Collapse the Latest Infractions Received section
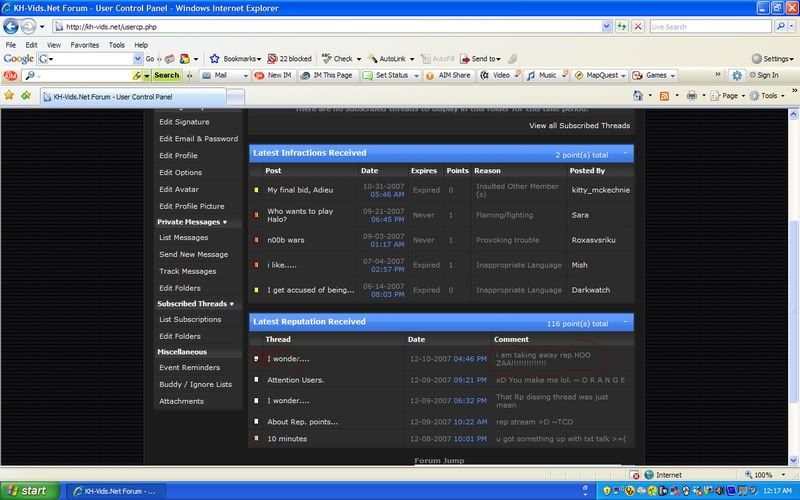 624,154
